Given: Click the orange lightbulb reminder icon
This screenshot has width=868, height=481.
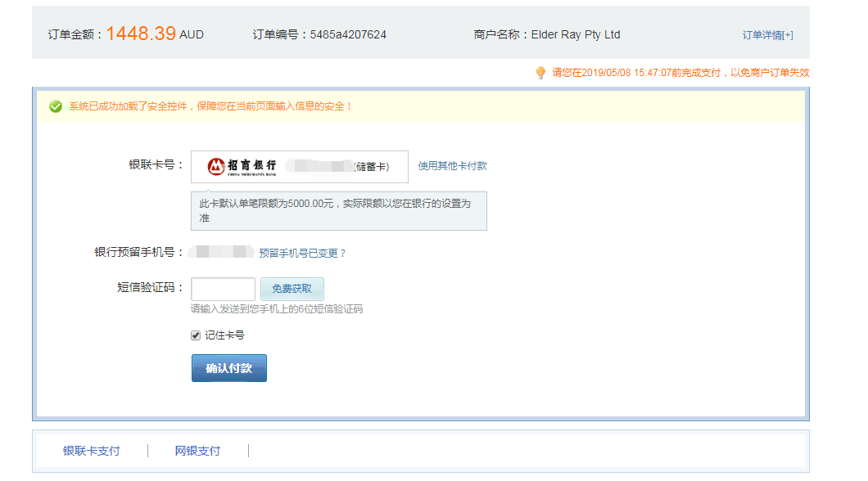Looking at the screenshot, I should click(540, 73).
